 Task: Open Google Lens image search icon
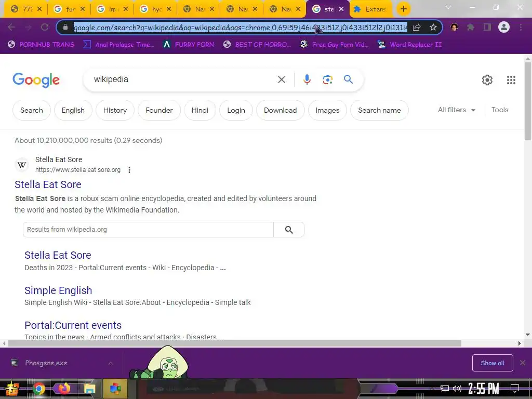point(327,79)
